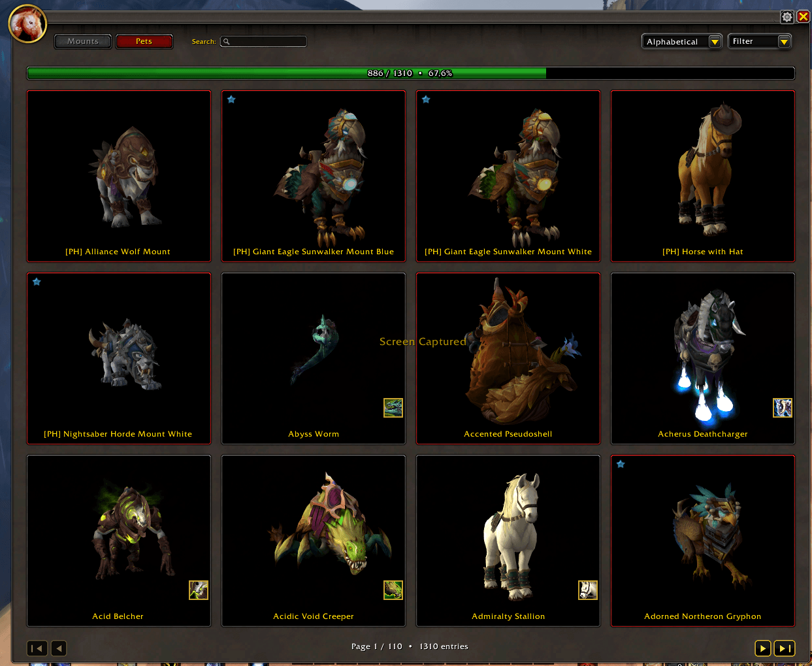
Task: Toggle favorite star on Giant Eagle Blue
Action: (231, 99)
